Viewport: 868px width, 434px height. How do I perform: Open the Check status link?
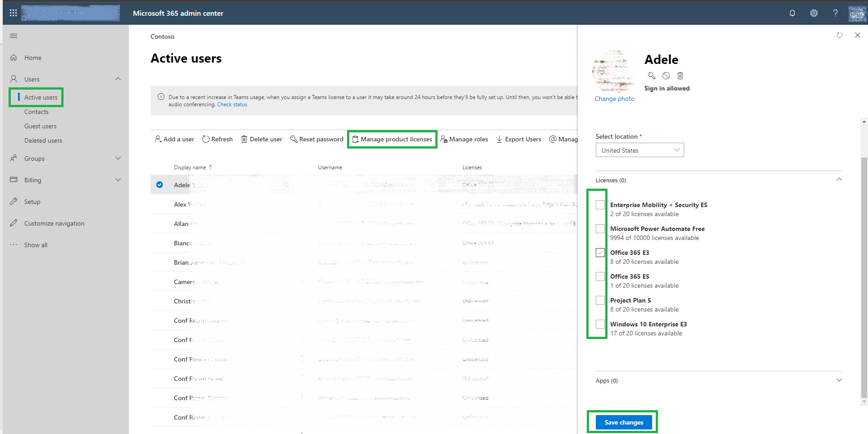coord(232,104)
